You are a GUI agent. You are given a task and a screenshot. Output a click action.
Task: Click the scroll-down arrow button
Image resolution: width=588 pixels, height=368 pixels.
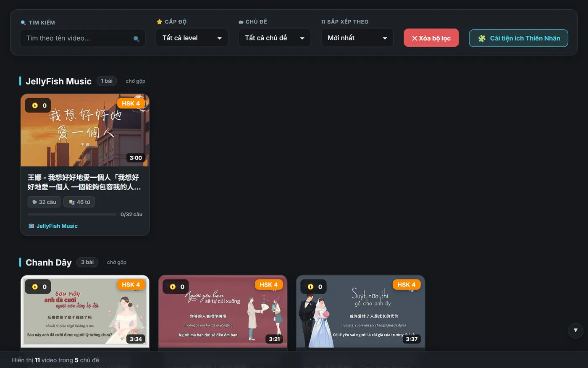[x=575, y=331]
